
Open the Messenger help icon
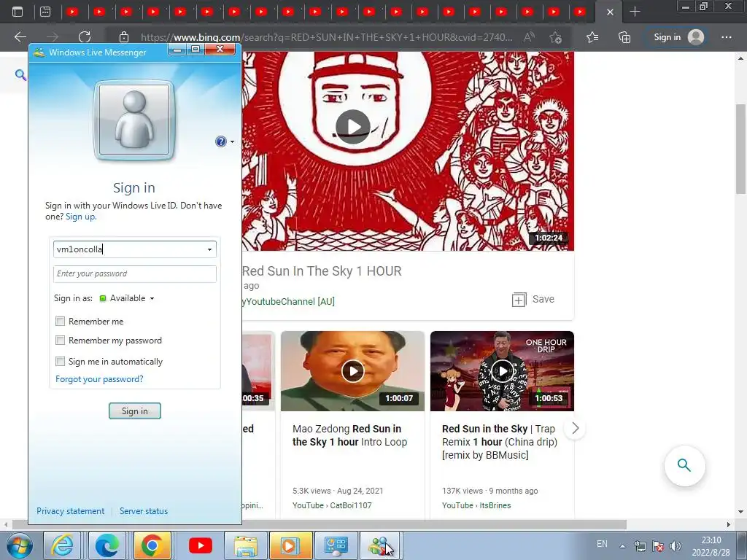tap(220, 141)
